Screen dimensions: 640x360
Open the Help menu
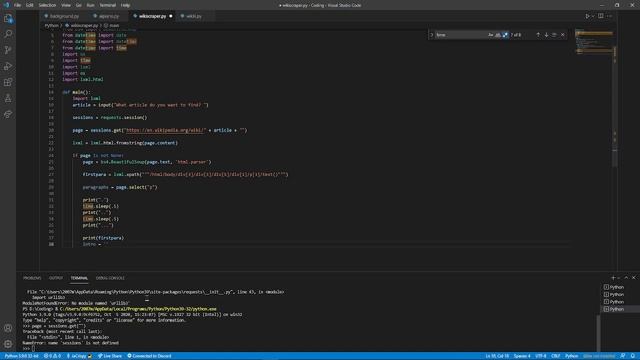(x=125, y=5)
